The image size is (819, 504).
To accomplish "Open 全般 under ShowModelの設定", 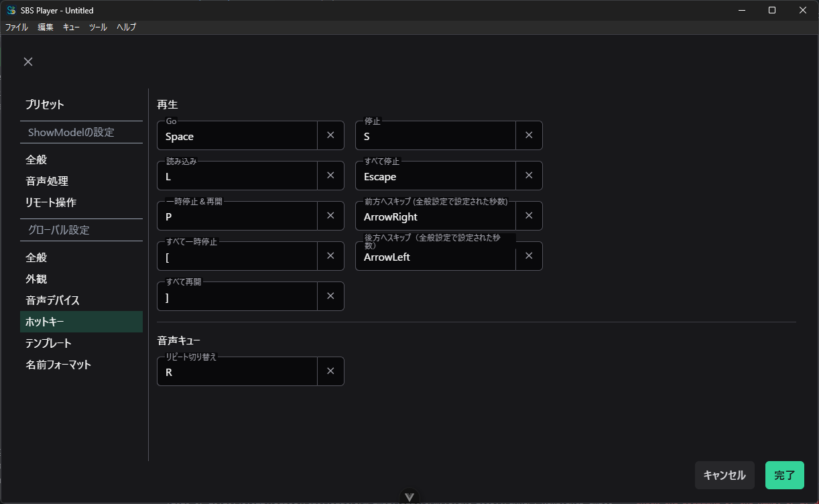I will click(x=81, y=160).
